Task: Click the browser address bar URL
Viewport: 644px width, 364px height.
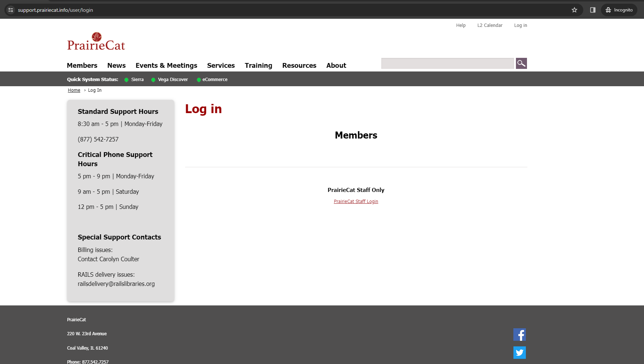Action: click(x=56, y=10)
